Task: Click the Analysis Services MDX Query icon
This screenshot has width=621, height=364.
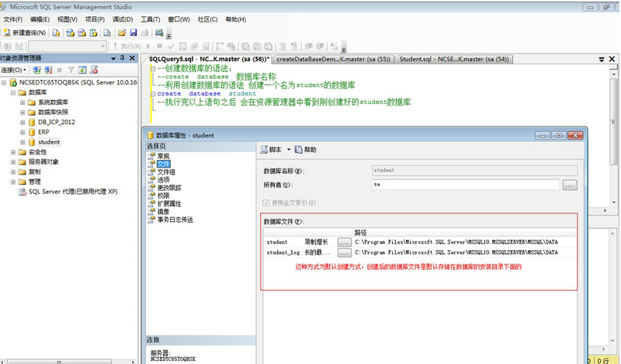Action: pyautogui.click(x=70, y=33)
